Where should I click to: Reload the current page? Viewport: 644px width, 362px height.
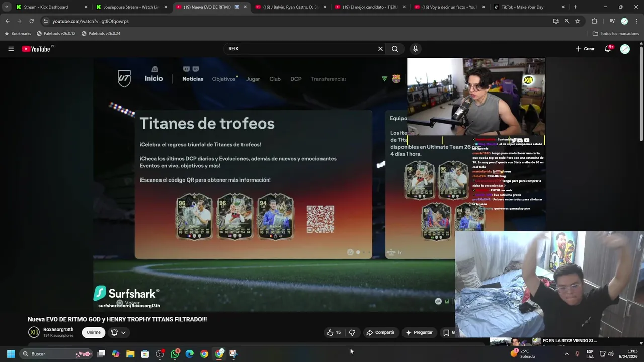click(31, 21)
